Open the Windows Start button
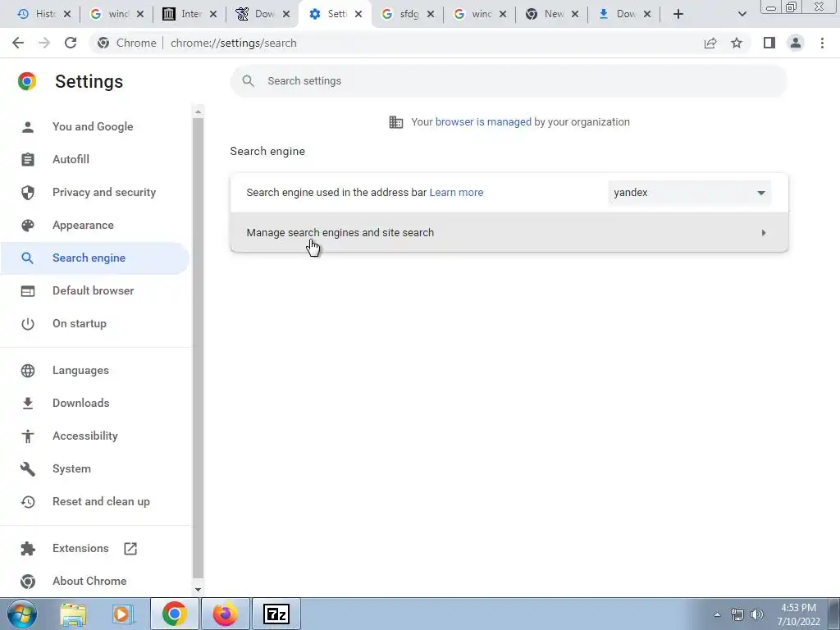 pyautogui.click(x=21, y=614)
